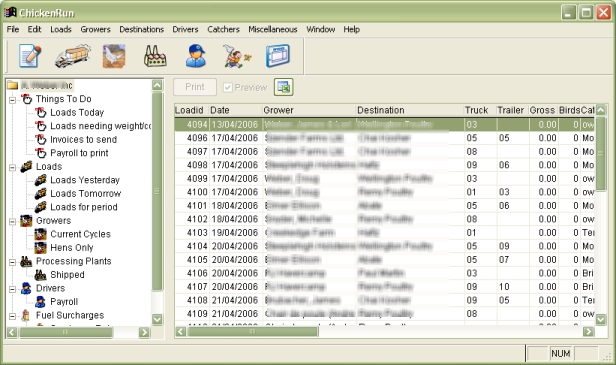This screenshot has height=365, width=616.
Task: Click the grid vertical scroll down arrow
Action: (601, 320)
